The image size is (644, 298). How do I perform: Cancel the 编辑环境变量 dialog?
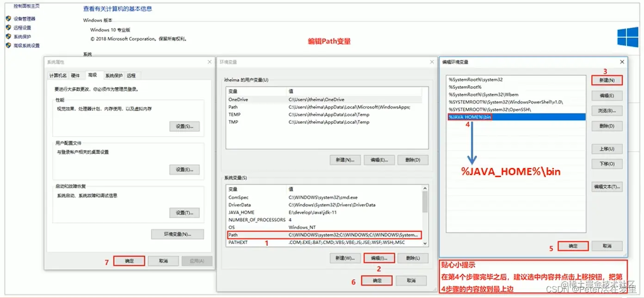pyautogui.click(x=607, y=246)
